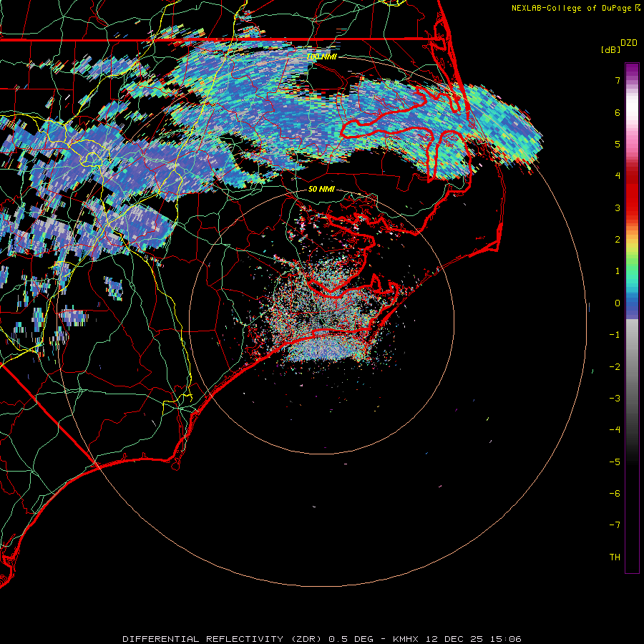
Task: Click the 1 value on color scale
Action: click(618, 271)
